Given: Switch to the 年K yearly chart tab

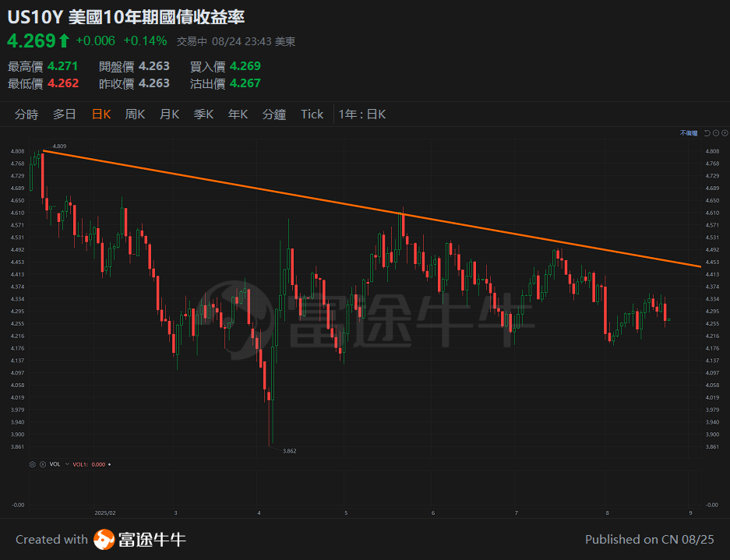Looking at the screenshot, I should tap(238, 114).
